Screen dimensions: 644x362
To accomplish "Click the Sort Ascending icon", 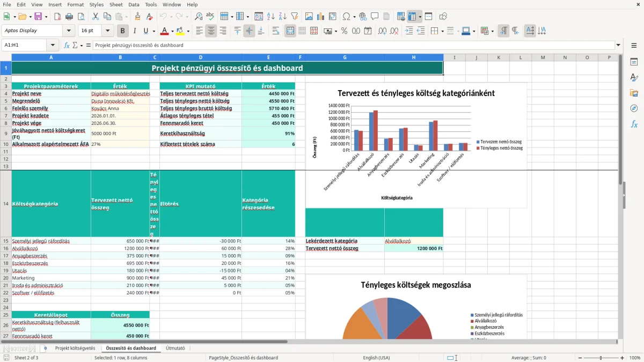I will [270, 17].
